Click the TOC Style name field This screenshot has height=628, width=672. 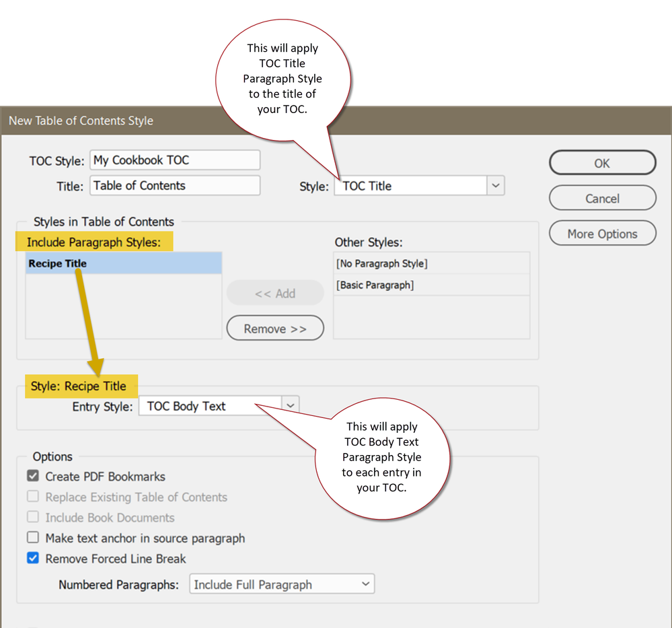click(x=175, y=160)
